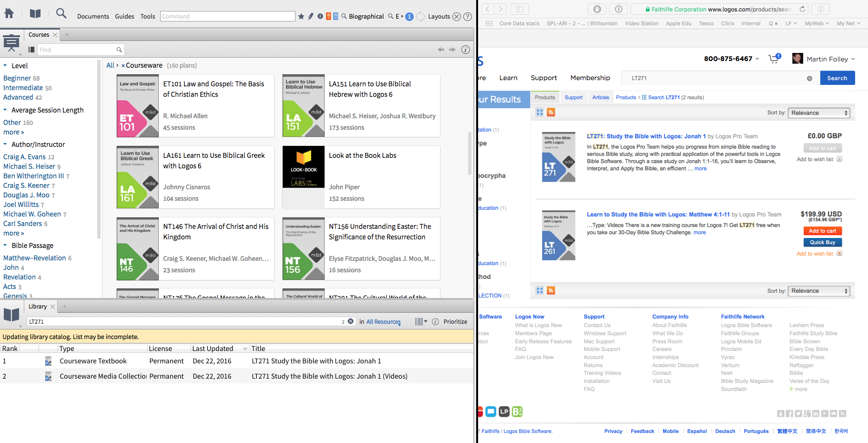The width and height of the screenshot is (868, 443).
Task: Click the star shortcut icon beside Command box
Action: 301,16
